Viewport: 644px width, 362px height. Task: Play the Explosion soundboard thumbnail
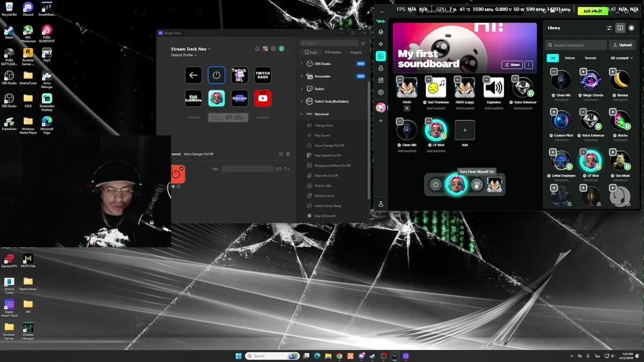pos(494,87)
